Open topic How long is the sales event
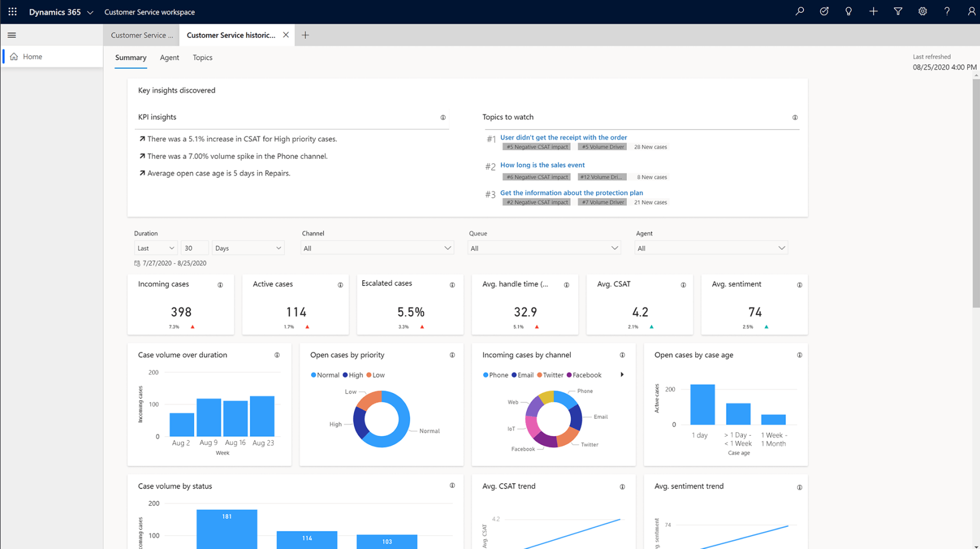Screen dimensions: 980x549 point(542,165)
